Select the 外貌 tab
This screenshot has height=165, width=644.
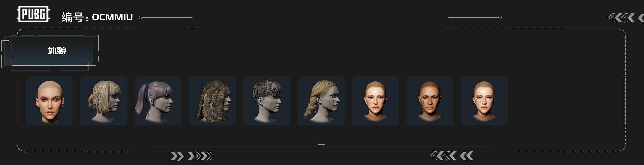[x=52, y=51]
